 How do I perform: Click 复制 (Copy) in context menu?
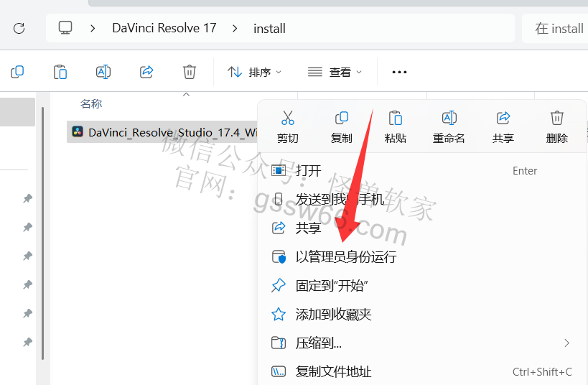coord(341,127)
